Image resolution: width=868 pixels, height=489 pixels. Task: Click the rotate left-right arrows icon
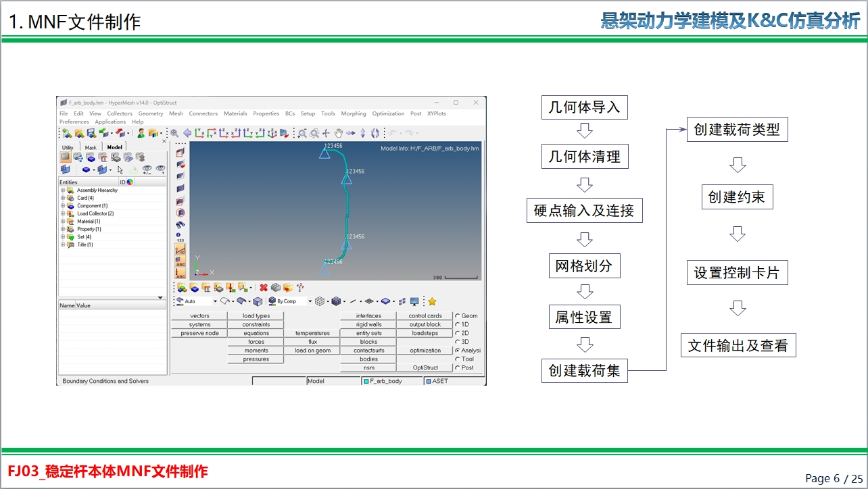351,133
